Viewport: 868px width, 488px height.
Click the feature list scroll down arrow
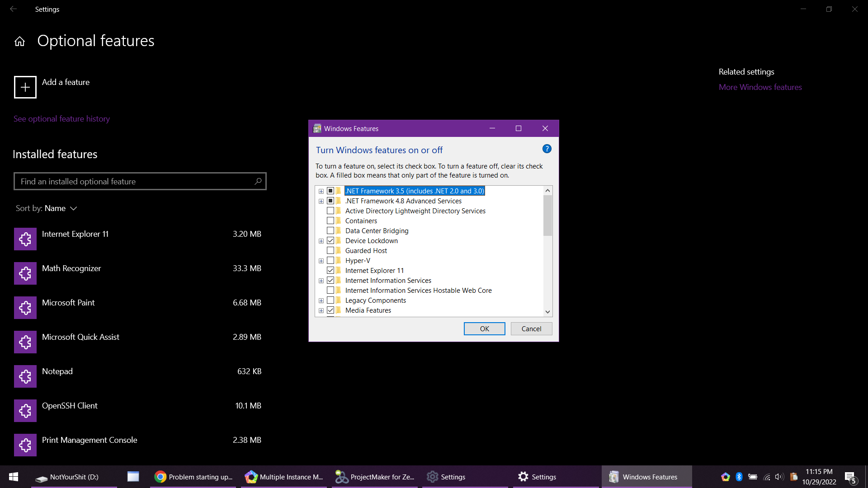(547, 312)
